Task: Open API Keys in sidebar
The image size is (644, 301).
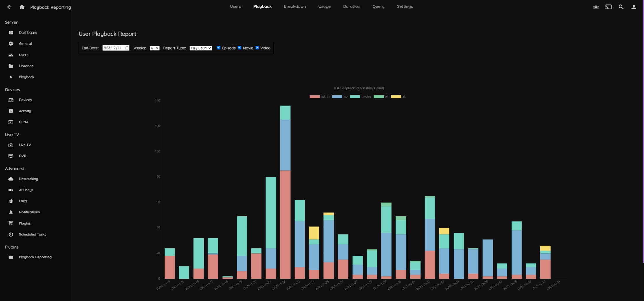Action: [x=26, y=190]
